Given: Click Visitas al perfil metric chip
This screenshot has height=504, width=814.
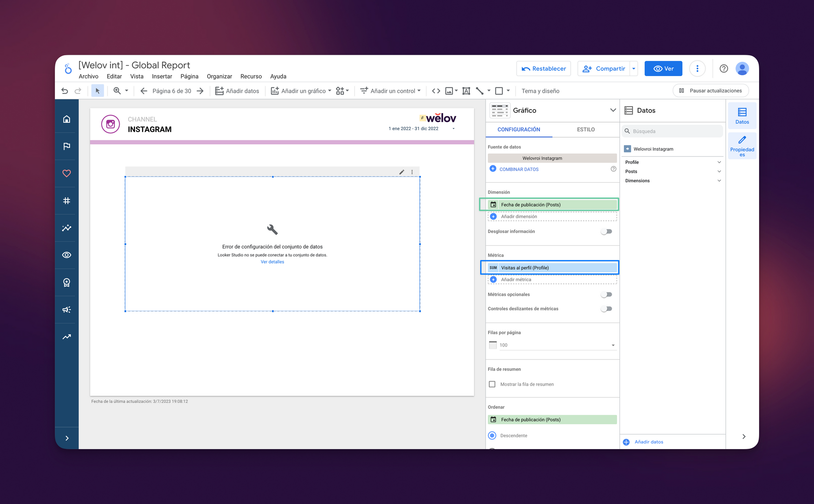Looking at the screenshot, I should coord(552,268).
